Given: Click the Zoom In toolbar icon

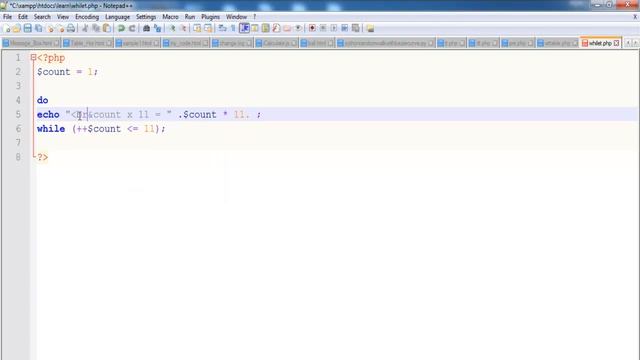Looking at the screenshot, I should pos(172,28).
